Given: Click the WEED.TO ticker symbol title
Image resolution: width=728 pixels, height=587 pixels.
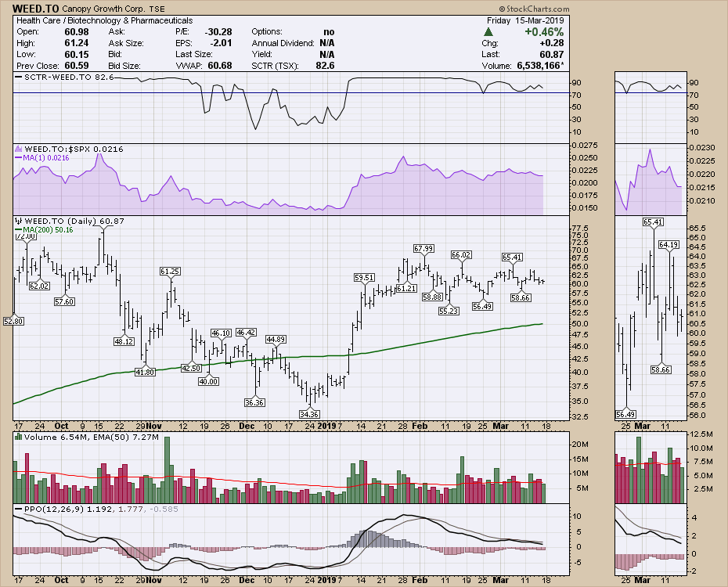Looking at the screenshot, I should coord(35,9).
